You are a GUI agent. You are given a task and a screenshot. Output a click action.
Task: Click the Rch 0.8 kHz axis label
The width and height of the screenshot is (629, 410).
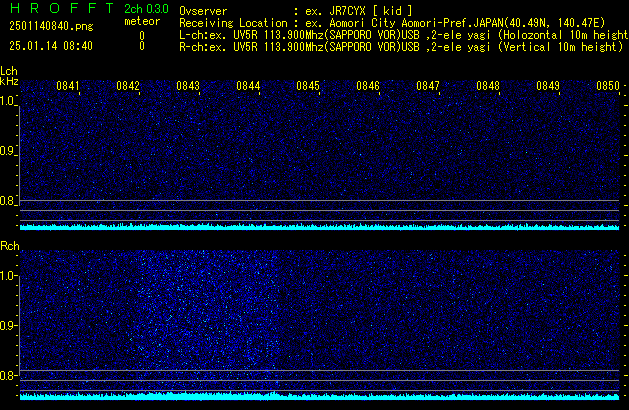point(7,375)
